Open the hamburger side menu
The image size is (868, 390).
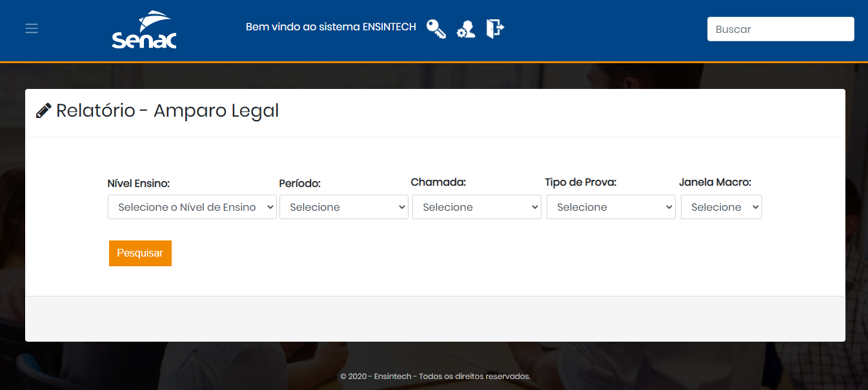[32, 28]
